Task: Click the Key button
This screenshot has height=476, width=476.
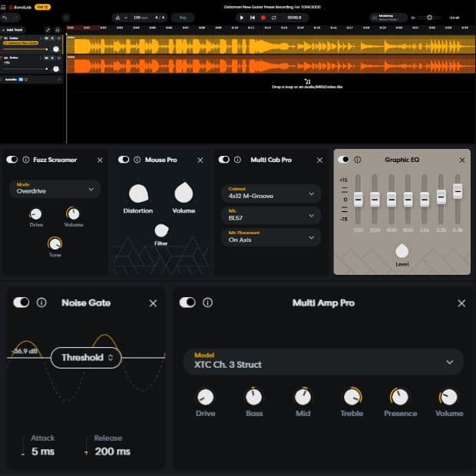Action: coord(183,18)
